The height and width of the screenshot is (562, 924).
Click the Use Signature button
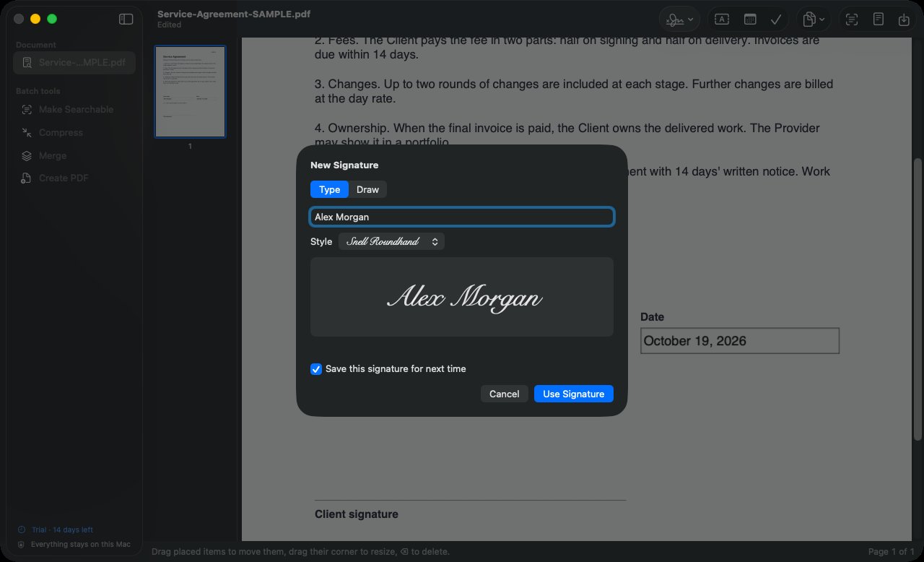[574, 394]
